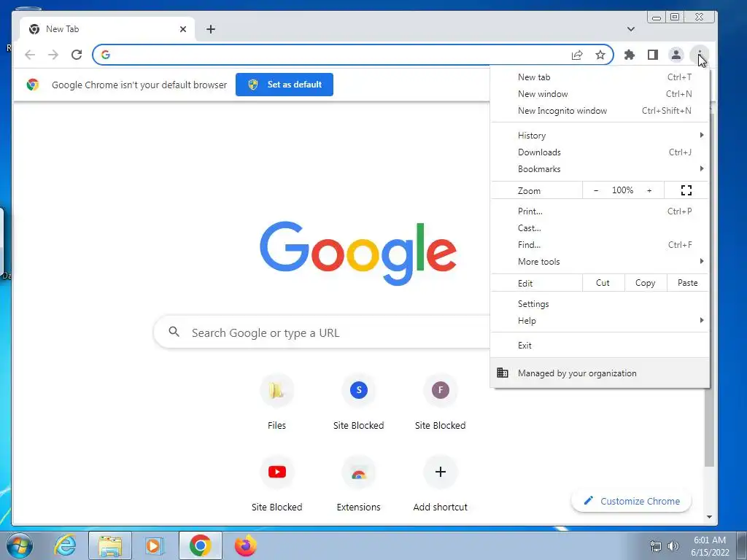Open the Files shortcut tile
Screen dimensions: 747x560
pos(276,402)
